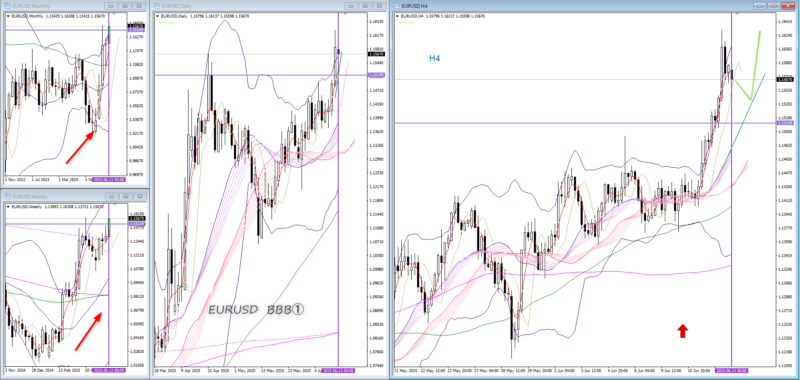Click price 1.16240 on H4 price axis
Viewport: 800px width, 380px height.
pyautogui.click(x=784, y=36)
